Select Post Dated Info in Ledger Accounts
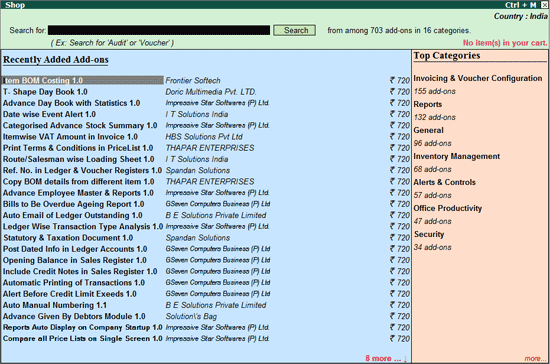550x364 pixels. (75, 249)
